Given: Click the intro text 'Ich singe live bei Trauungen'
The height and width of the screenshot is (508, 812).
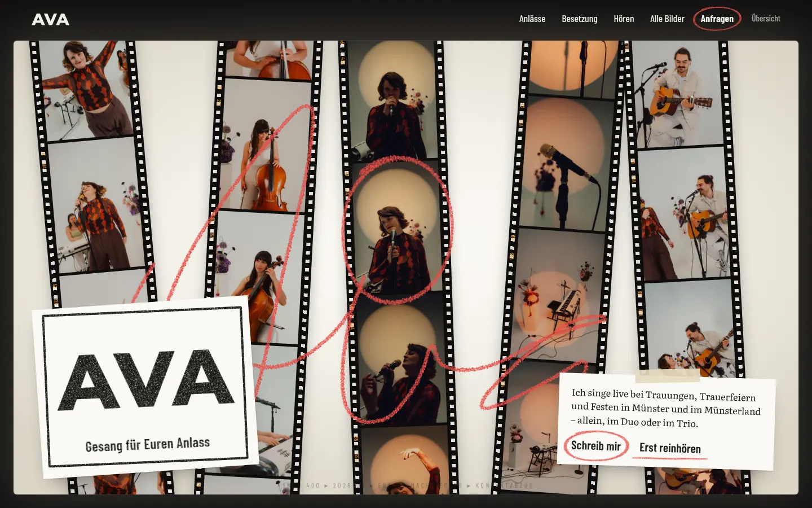Looking at the screenshot, I should pyautogui.click(x=665, y=409).
